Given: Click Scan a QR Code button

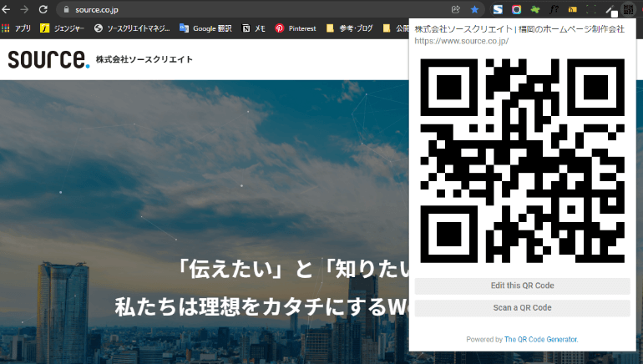Looking at the screenshot, I should (523, 308).
